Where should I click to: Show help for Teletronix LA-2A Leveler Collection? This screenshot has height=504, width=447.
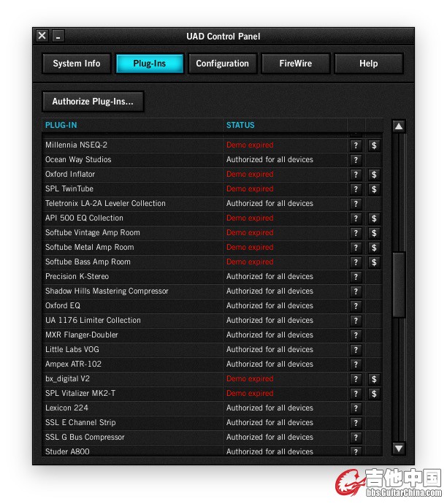pos(356,204)
